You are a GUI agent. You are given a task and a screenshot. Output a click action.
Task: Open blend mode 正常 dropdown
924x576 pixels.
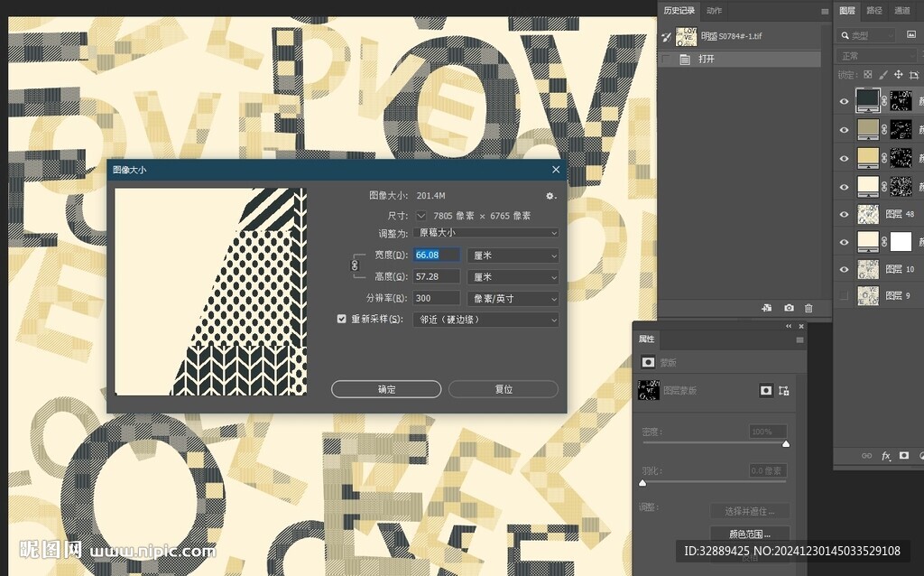pyautogui.click(x=877, y=56)
